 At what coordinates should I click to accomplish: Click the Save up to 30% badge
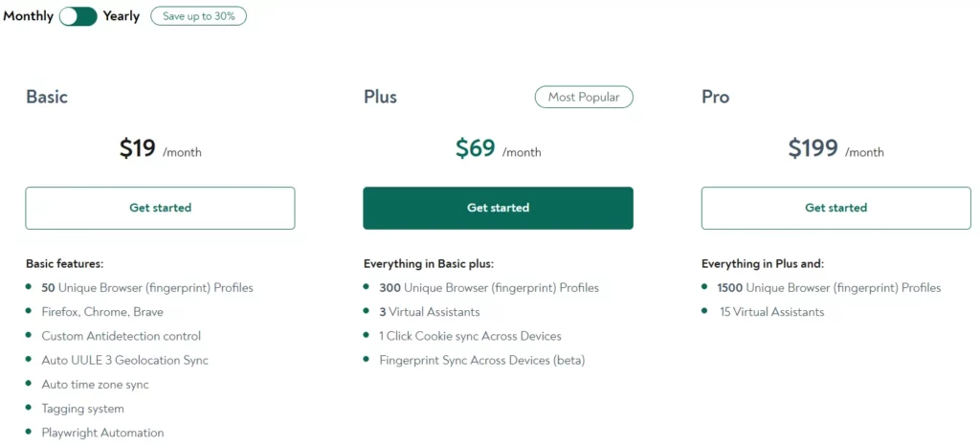(198, 16)
